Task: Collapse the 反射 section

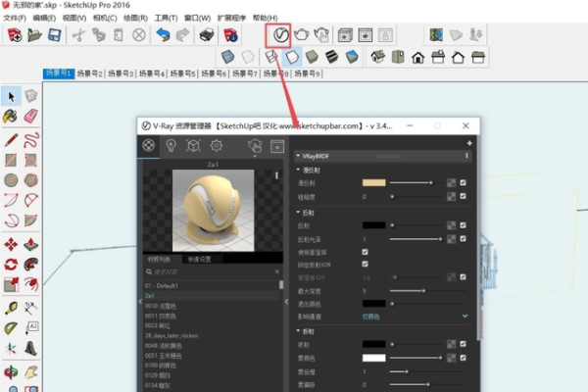Action: [298, 212]
